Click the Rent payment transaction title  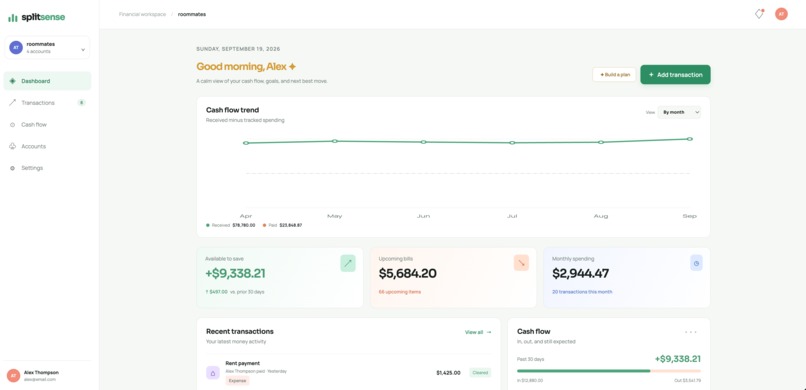243,363
